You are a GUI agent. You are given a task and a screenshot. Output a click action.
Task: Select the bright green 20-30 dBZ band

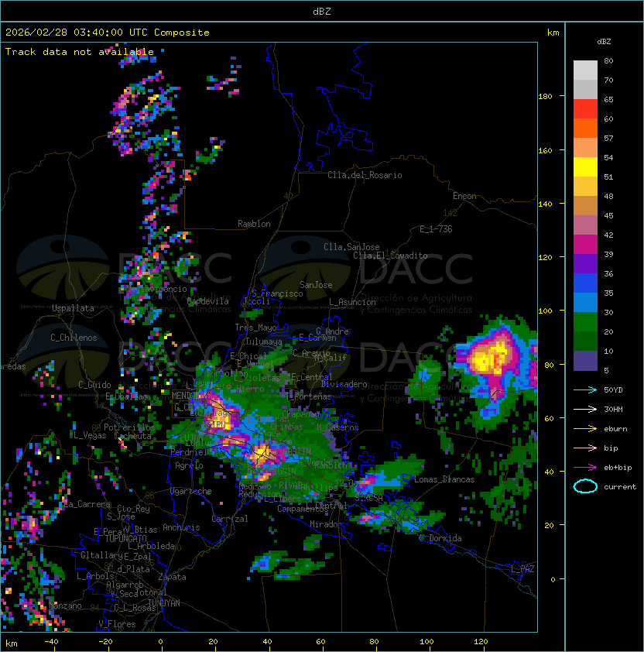[585, 322]
